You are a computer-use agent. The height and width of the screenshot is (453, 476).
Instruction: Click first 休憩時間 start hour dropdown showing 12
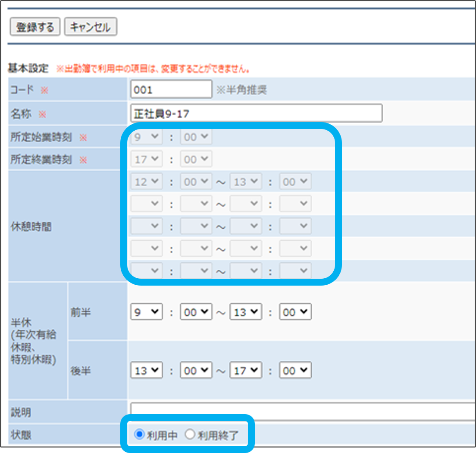146,182
